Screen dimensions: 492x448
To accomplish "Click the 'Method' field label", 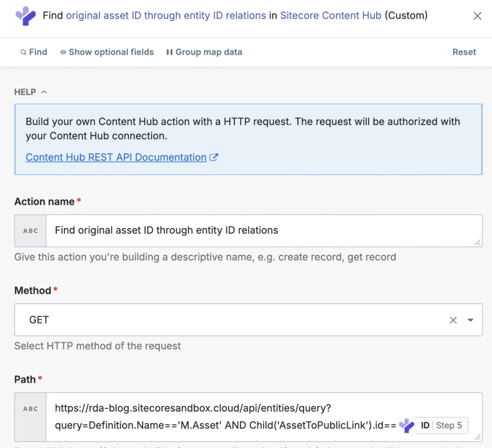I will pyautogui.click(x=33, y=290).
